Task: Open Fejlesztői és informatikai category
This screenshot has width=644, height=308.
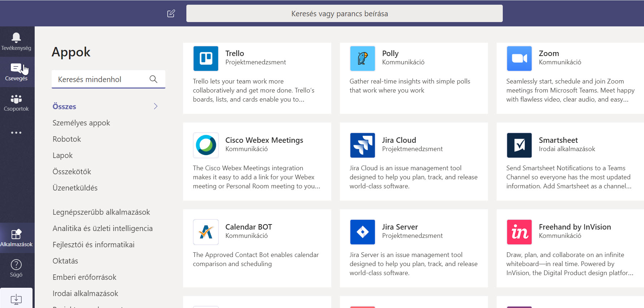Action: 94,245
